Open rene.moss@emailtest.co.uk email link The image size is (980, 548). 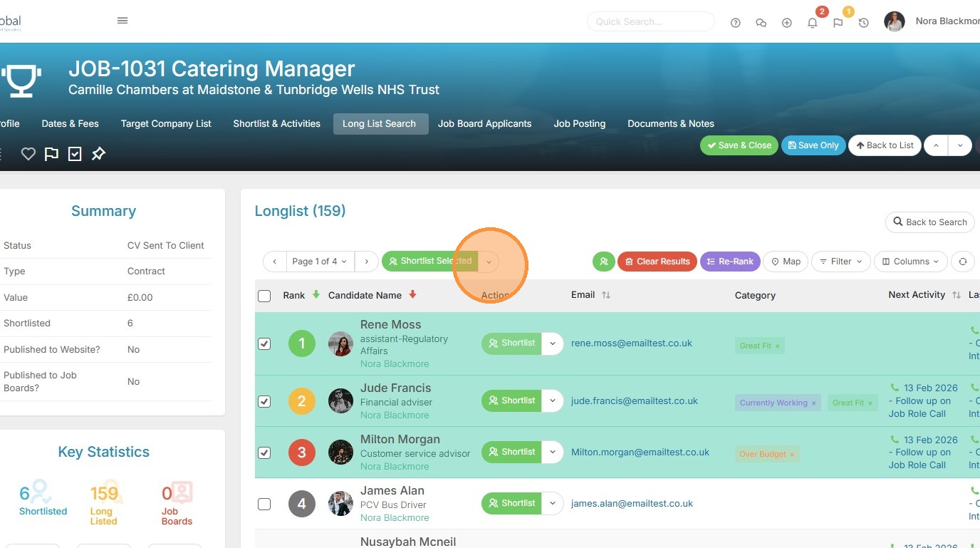click(x=632, y=343)
